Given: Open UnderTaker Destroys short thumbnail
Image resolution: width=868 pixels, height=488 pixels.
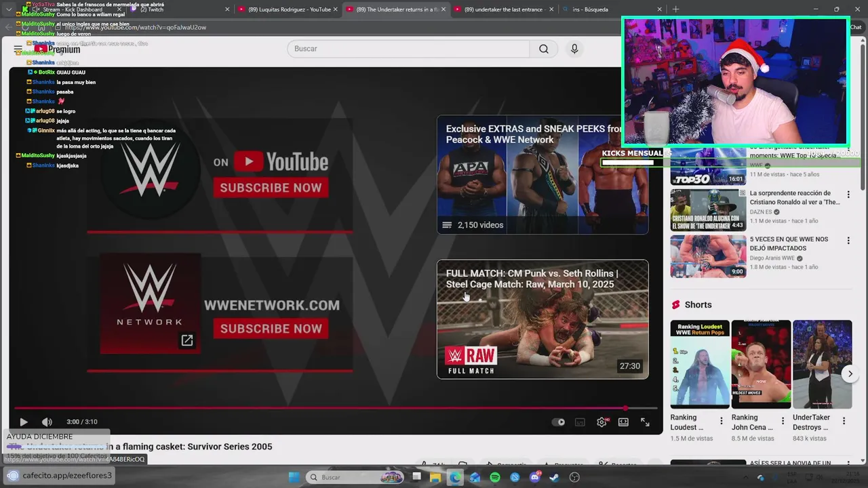Looking at the screenshot, I should point(822,364).
